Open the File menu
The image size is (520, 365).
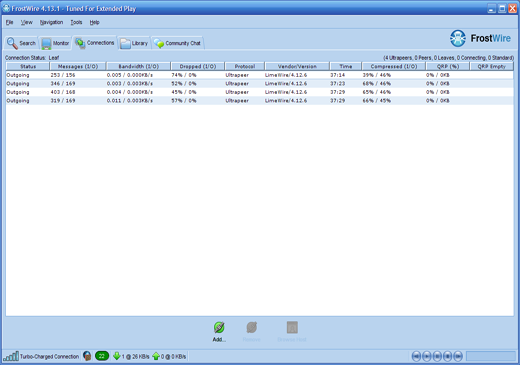tap(9, 22)
